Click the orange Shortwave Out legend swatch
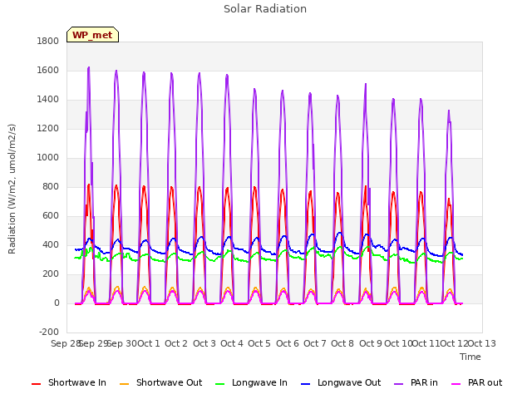Screen dimensions: 532x399 coord(124,384)
